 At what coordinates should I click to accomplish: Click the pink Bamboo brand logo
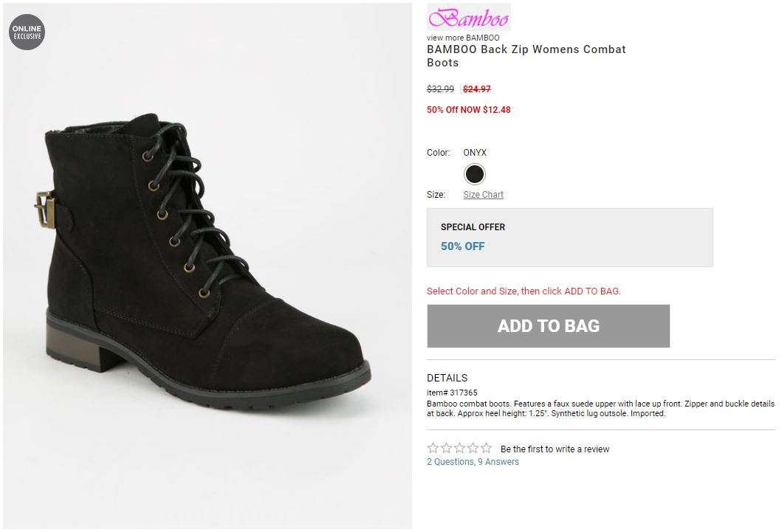(468, 18)
